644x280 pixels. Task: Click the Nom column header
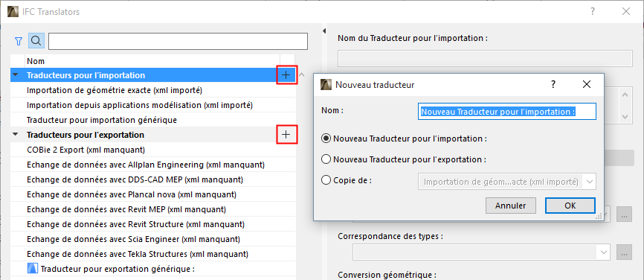coord(152,61)
